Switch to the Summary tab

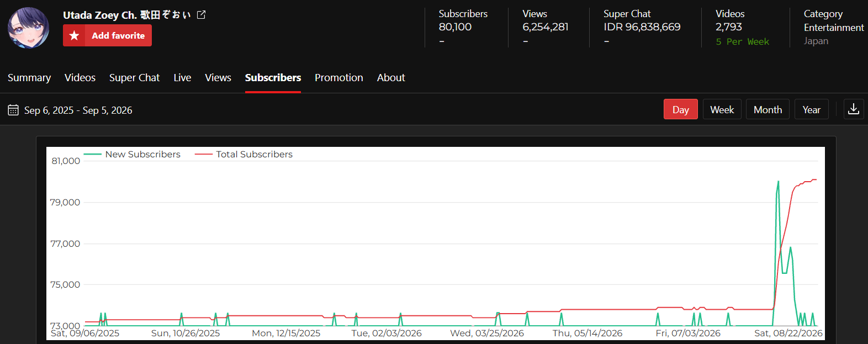pyautogui.click(x=29, y=78)
